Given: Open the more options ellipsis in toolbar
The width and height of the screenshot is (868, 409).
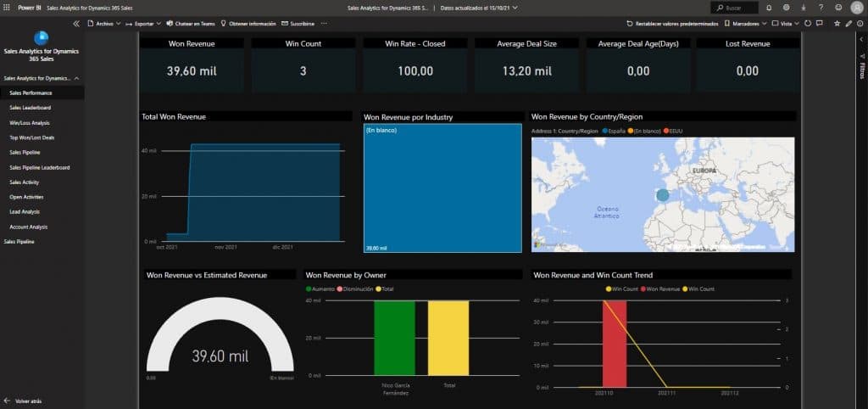Looking at the screenshot, I should pos(324,24).
